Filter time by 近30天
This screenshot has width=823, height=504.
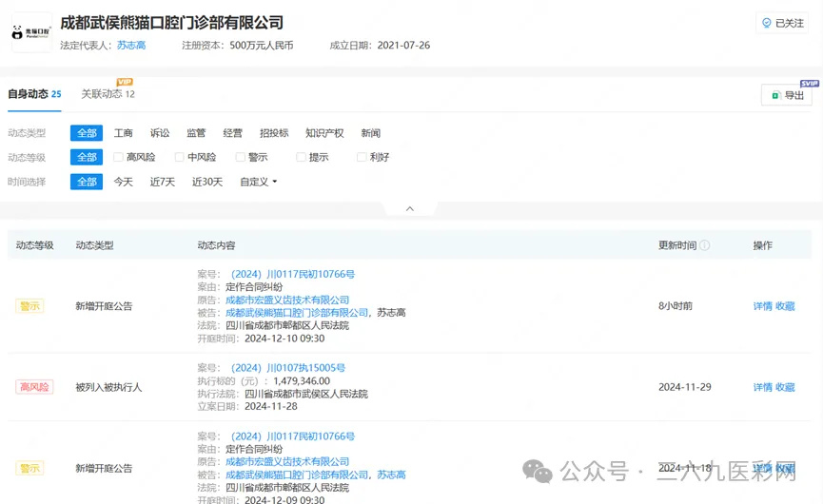(x=207, y=182)
